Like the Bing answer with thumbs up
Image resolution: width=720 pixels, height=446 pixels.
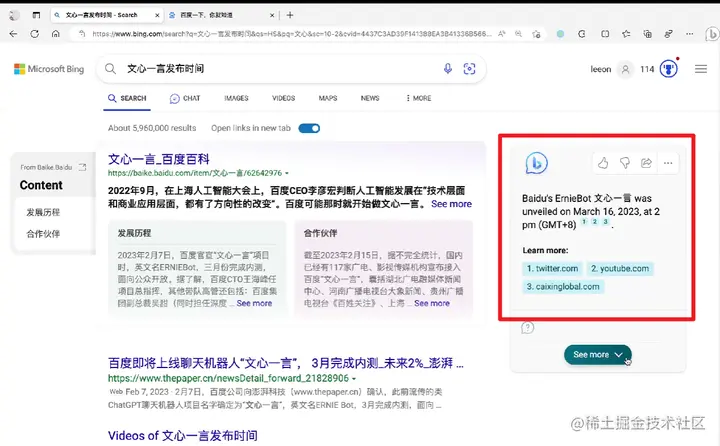[x=603, y=163]
